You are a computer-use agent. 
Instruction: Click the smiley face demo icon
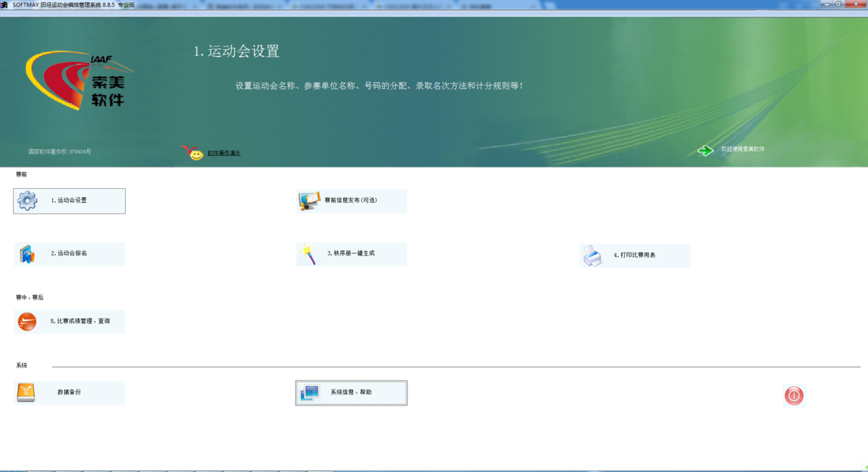tap(195, 153)
